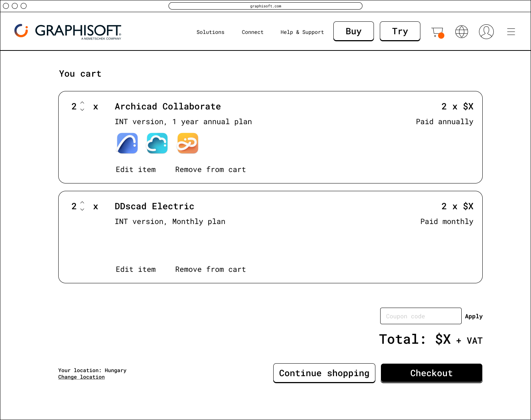Viewport: 531px width, 420px height.
Task: Click Continue shopping button
Action: 324,373
